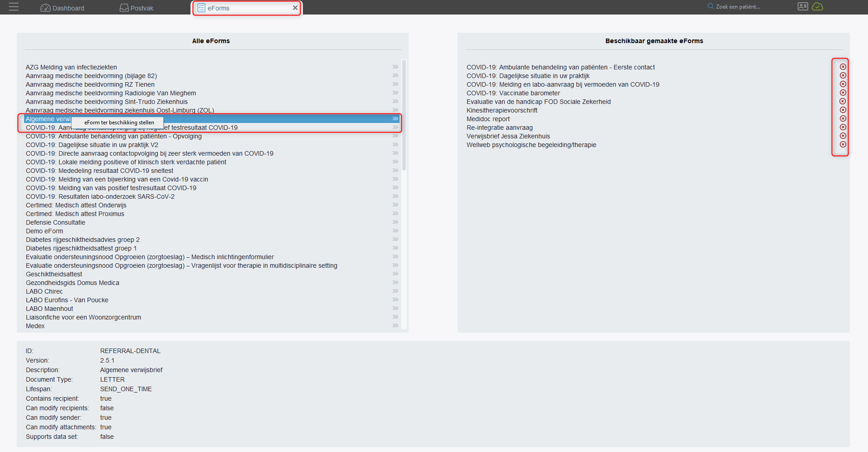Select Diabetes rijgeschiktheidsattest groep 1

tap(212, 248)
